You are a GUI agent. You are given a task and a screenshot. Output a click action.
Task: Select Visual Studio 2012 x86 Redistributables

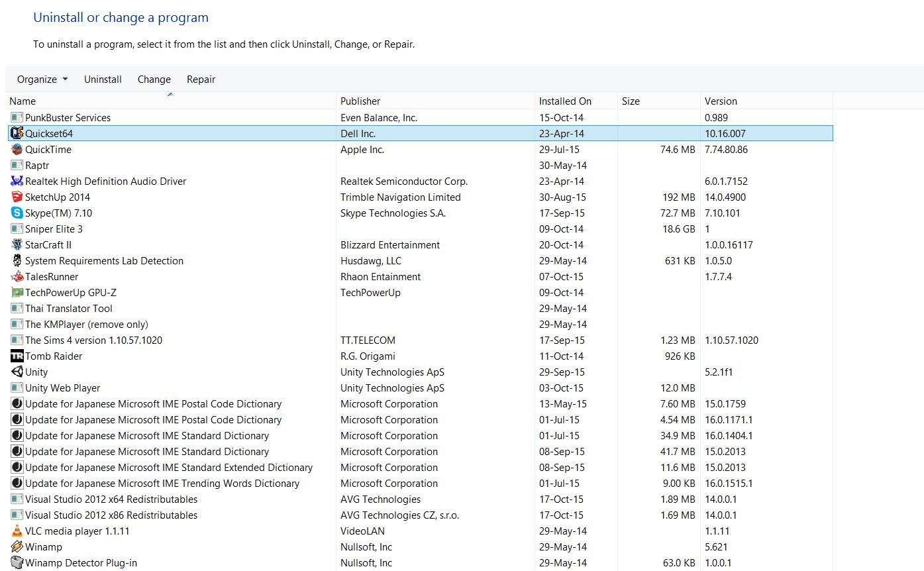point(111,515)
